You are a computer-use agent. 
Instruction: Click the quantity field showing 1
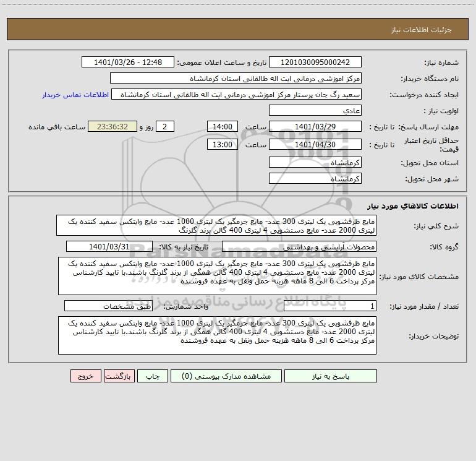click(330, 306)
